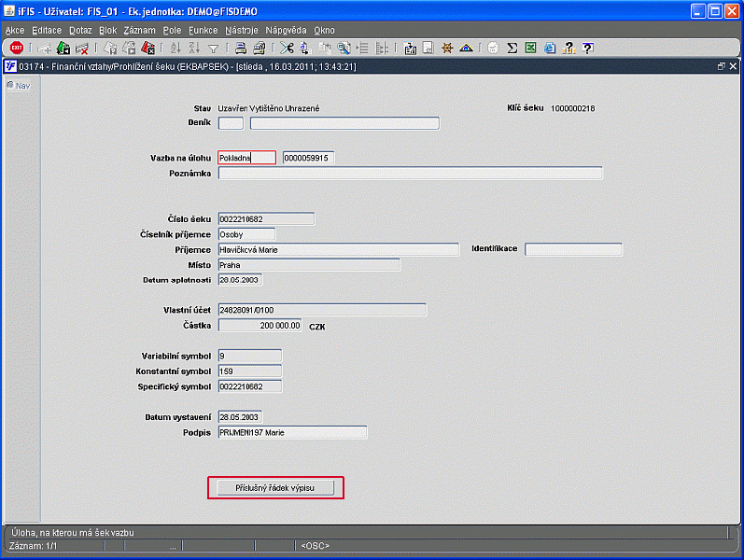The height and width of the screenshot is (560, 744).
Task: Click the magnifier search icon
Action: click(x=344, y=48)
